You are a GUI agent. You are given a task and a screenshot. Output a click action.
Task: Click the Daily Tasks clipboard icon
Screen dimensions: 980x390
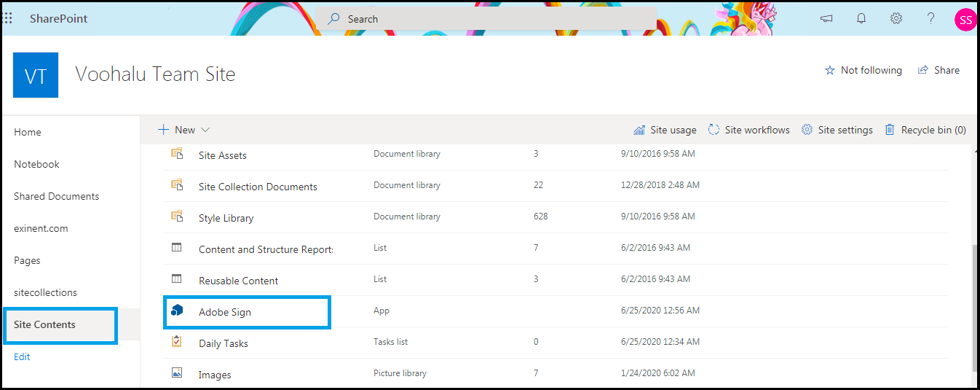(x=176, y=342)
